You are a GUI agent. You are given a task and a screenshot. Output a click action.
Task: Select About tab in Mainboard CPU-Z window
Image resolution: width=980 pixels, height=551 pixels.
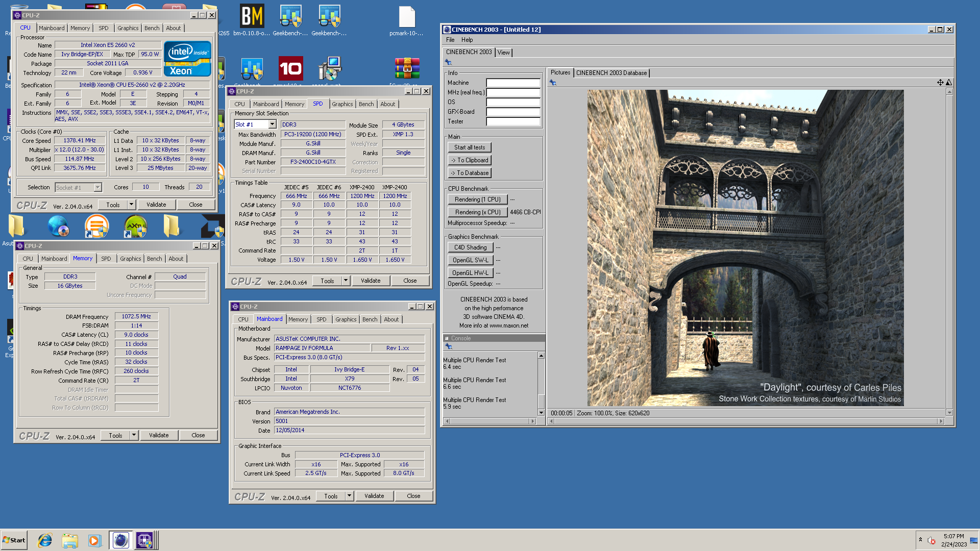(x=391, y=319)
